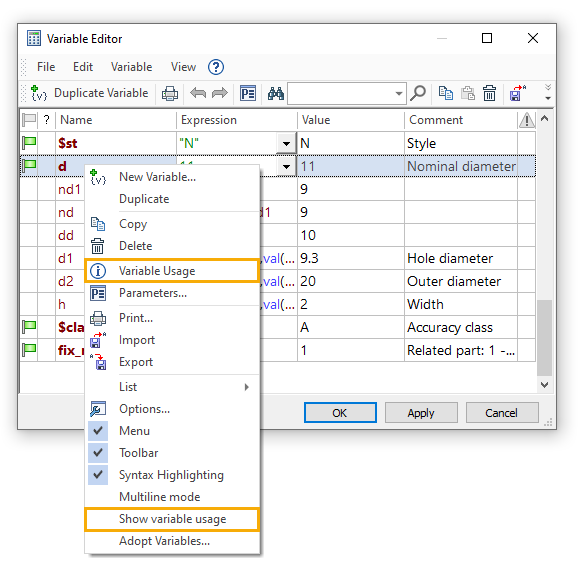Expand the List submenu
The image size is (579, 567).
coord(172,387)
